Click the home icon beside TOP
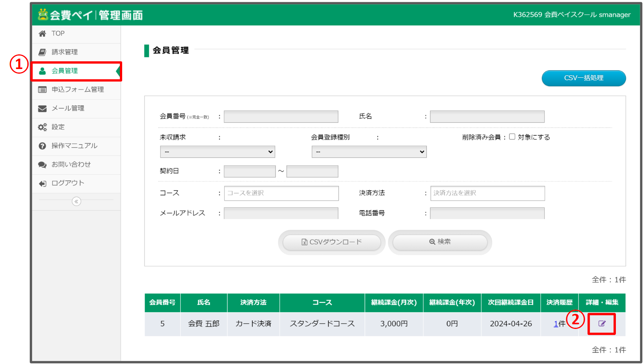This screenshot has width=644, height=364. [42, 34]
